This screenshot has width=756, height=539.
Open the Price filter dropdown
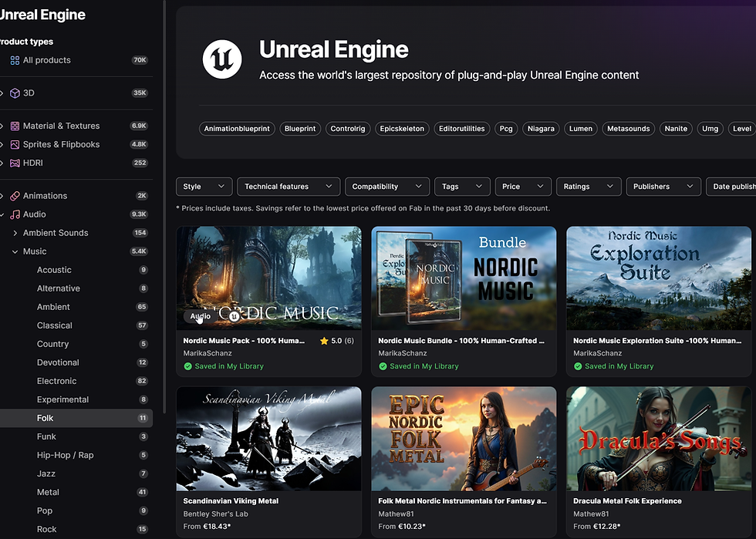tap(523, 187)
